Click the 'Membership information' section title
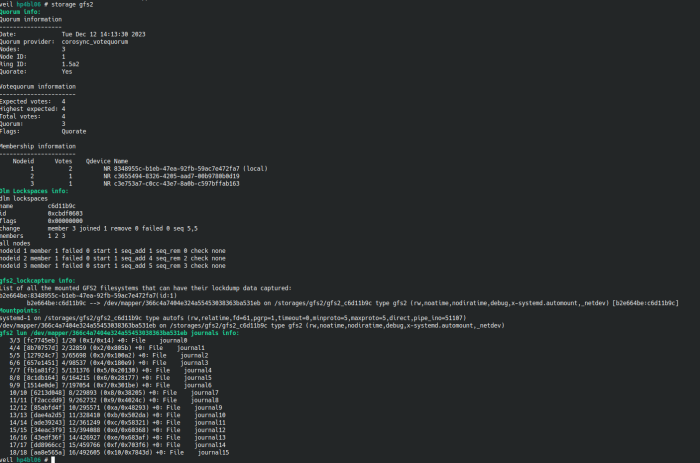700x463 pixels. pyautogui.click(x=38, y=146)
